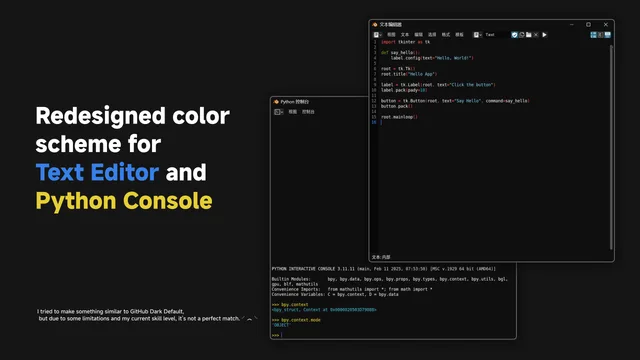Browse text datablocks dropdown beside the Text name
This screenshot has width=640, height=360.
click(x=478, y=35)
